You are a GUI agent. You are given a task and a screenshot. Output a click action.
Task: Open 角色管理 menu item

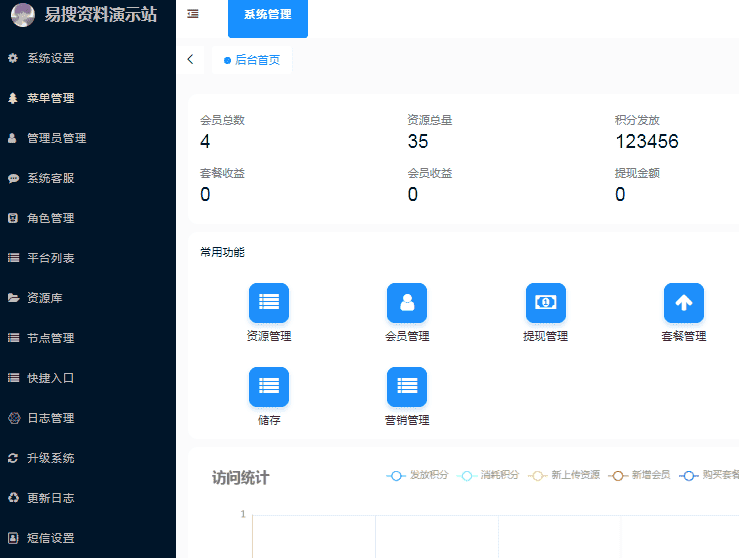[50, 218]
